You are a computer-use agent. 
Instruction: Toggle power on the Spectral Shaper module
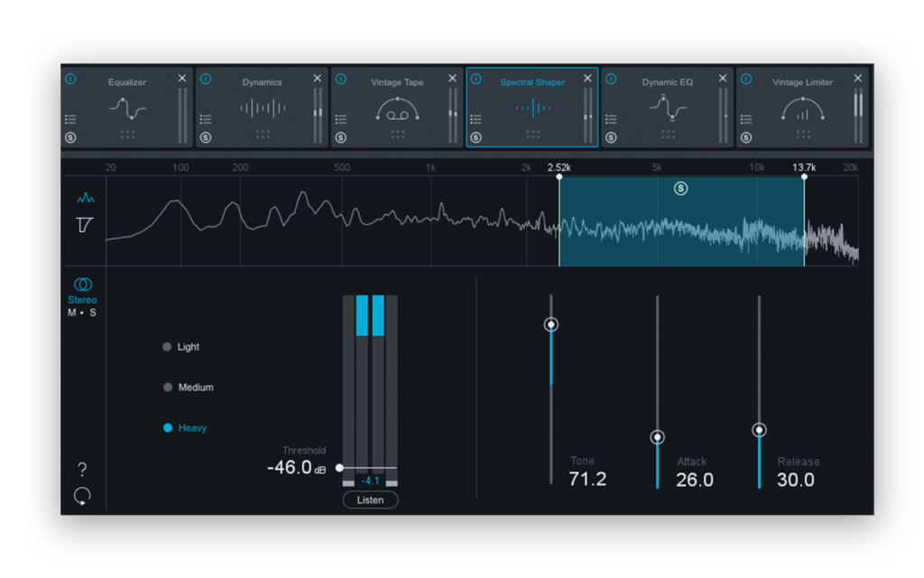click(x=476, y=79)
